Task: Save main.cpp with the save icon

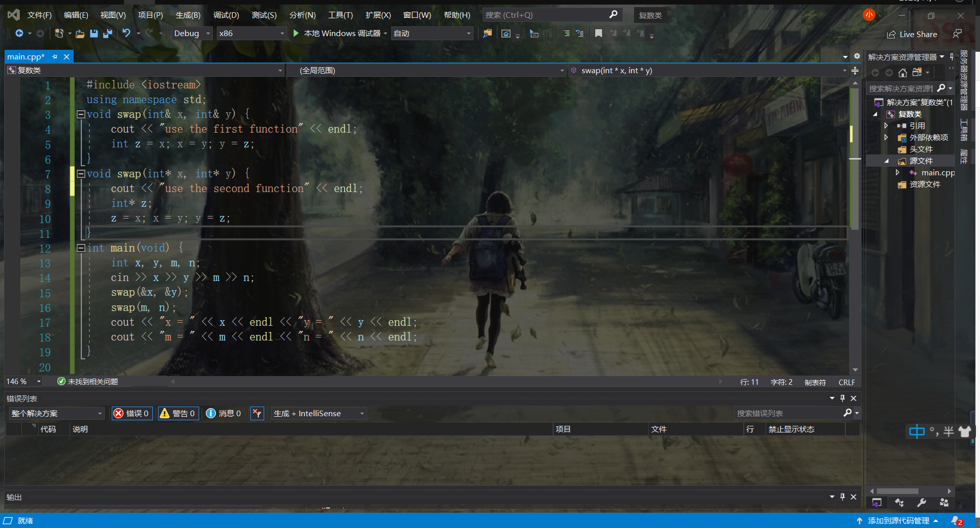Action: coord(94,34)
